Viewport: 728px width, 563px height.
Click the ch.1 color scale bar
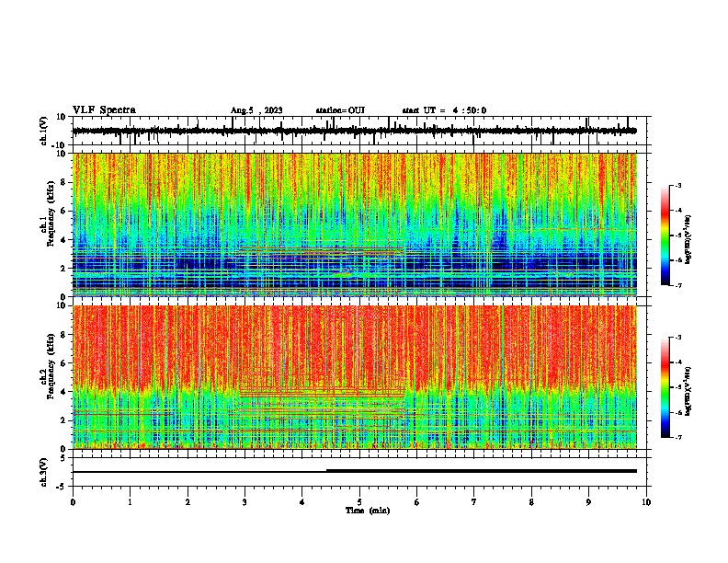(x=665, y=236)
